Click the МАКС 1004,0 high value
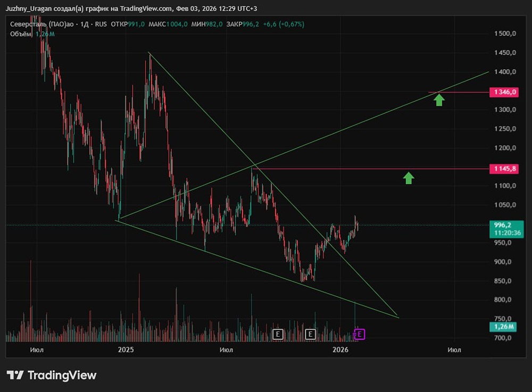The image size is (532, 392). point(168,24)
